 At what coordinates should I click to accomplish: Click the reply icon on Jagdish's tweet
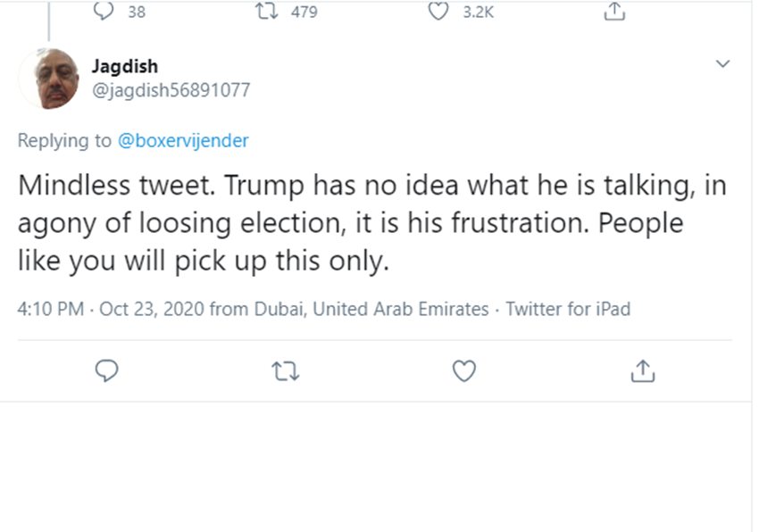click(x=107, y=370)
